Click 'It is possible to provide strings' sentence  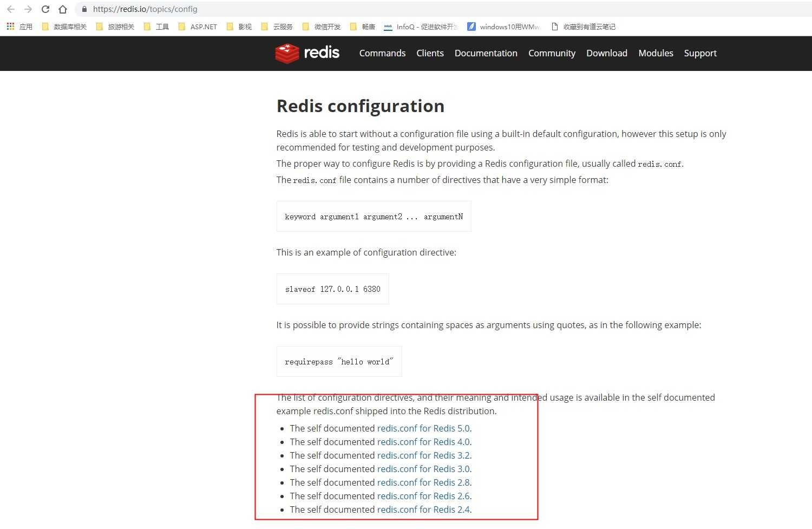point(489,325)
